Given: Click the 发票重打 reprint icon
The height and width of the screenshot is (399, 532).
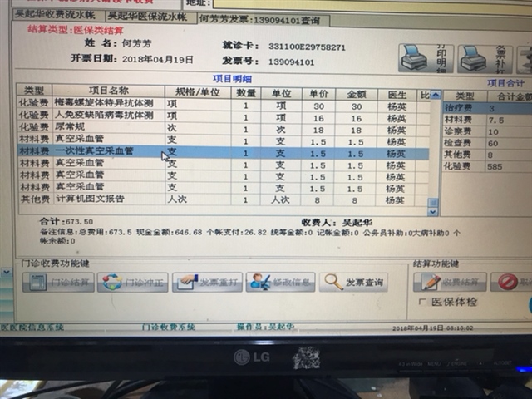Looking at the screenshot, I should point(184,282).
